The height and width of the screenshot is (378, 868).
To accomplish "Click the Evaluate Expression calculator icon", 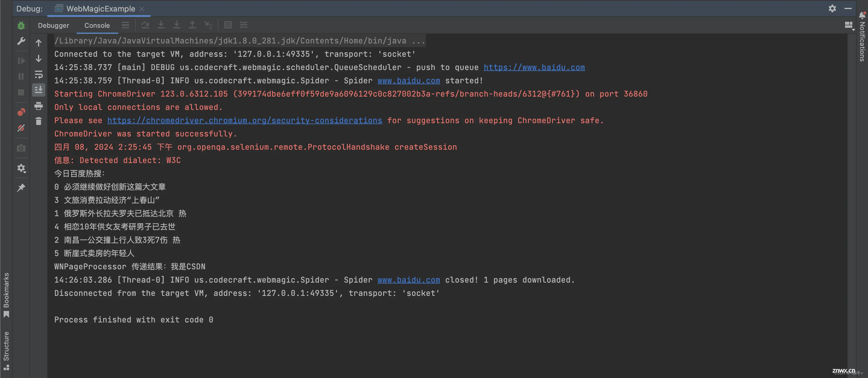I will pos(228,25).
